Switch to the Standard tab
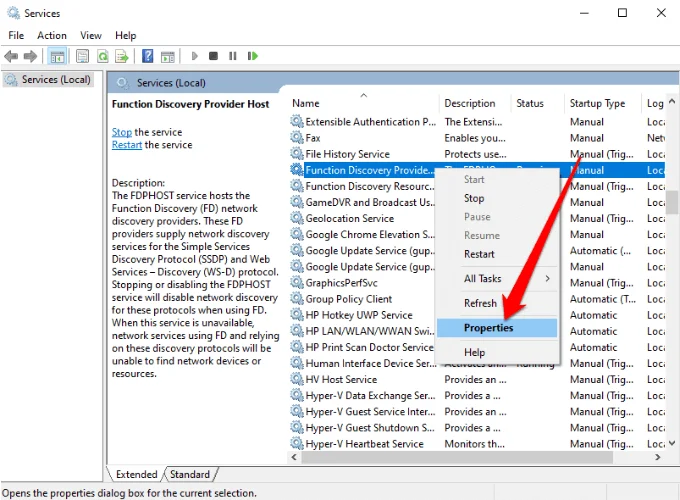This screenshot has width=680, height=500. (x=190, y=474)
